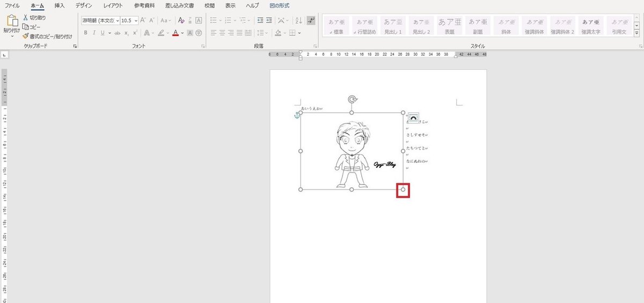Switch to the 校閲 (Review) tab
Viewport: 644px width, 303px height.
(x=210, y=5)
